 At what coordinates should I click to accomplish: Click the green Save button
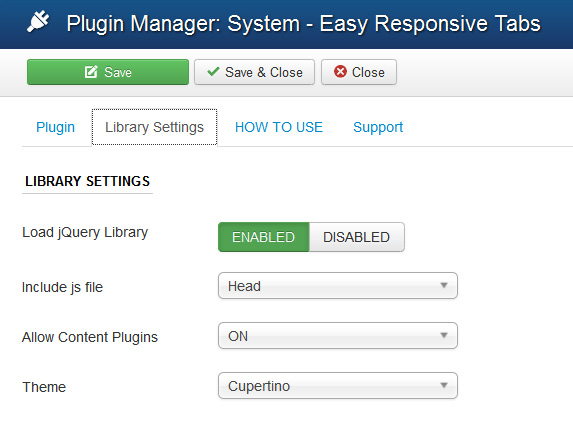point(108,72)
